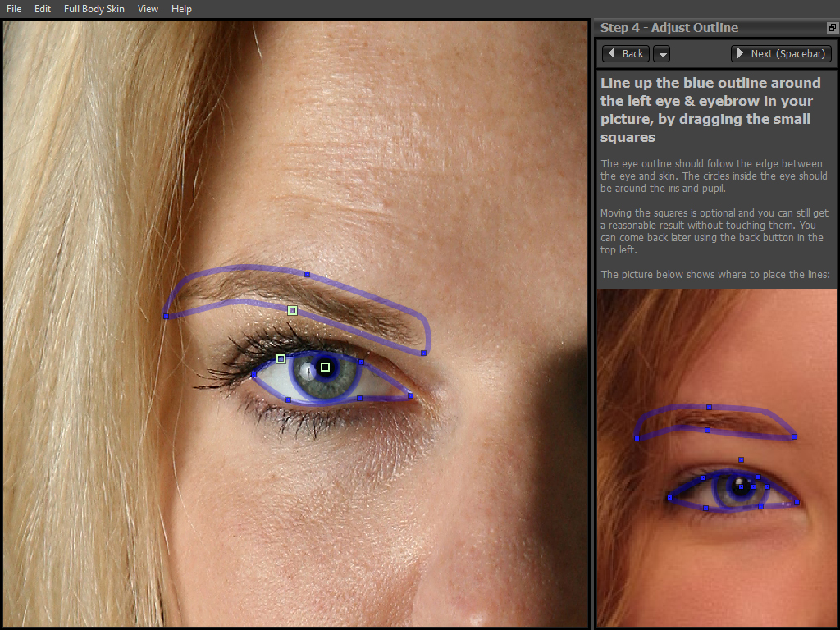
Task: Expand the dropdown arrow beside Back
Action: click(x=661, y=54)
